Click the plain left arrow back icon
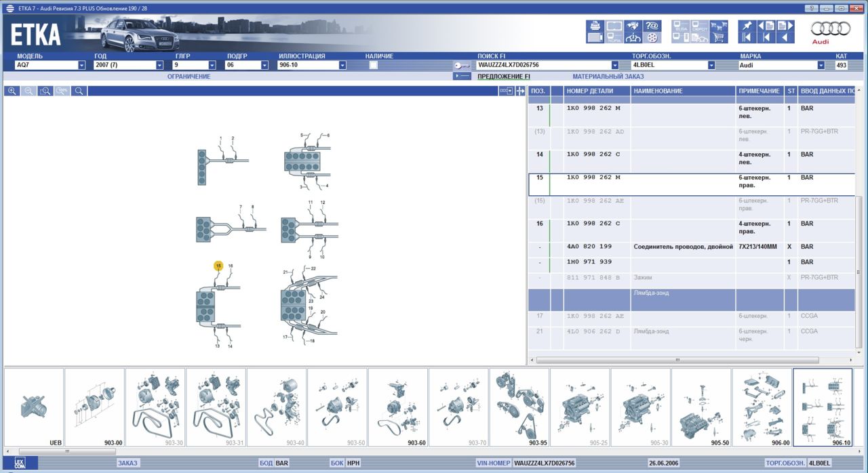 (785, 37)
